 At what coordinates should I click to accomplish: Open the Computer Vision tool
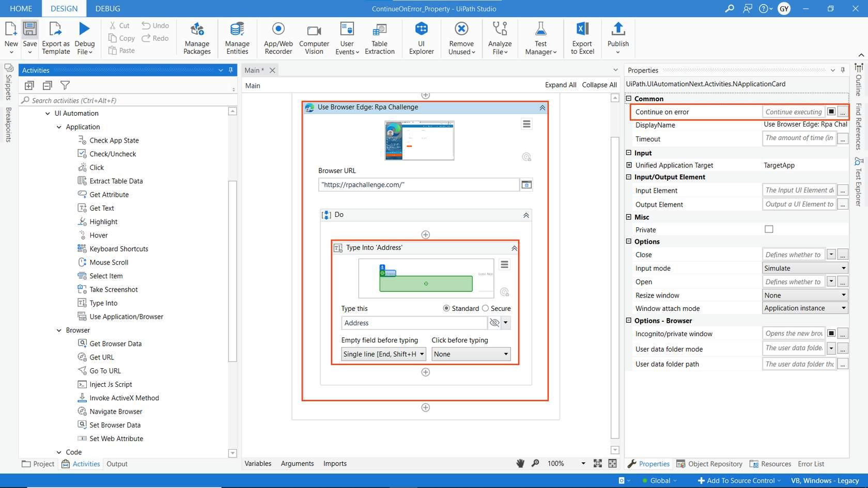point(314,36)
